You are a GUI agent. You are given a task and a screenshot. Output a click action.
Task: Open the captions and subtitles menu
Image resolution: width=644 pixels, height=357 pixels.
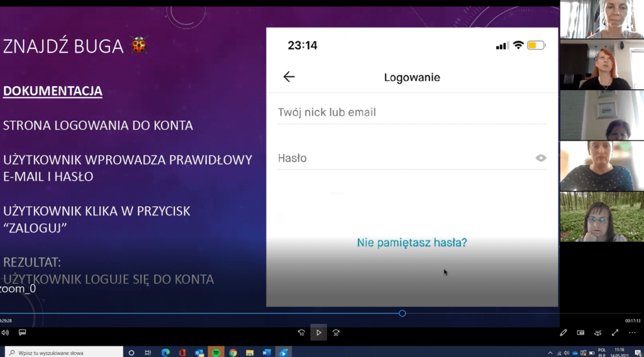click(x=22, y=332)
